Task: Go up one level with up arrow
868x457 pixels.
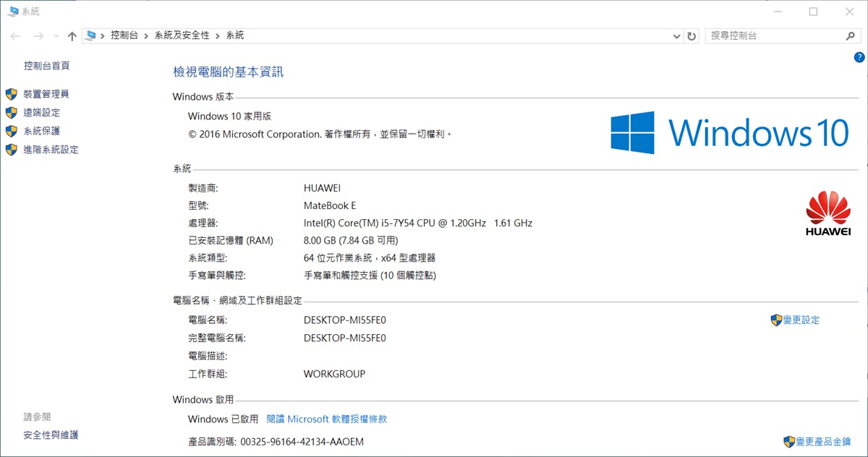Action: (x=72, y=36)
